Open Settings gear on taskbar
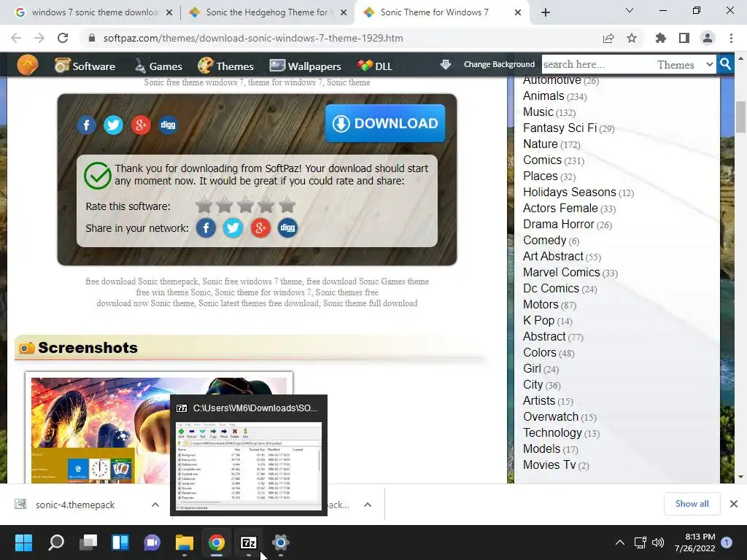 281,542
